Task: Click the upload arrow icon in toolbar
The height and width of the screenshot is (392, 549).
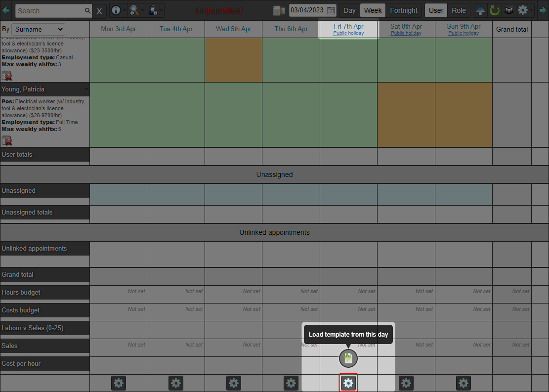Action: click(480, 10)
